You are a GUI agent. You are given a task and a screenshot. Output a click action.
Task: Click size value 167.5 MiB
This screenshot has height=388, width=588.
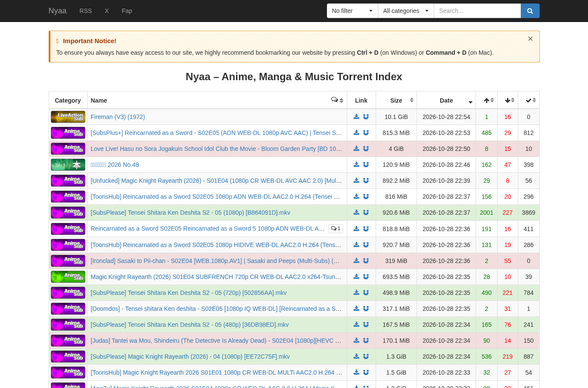click(x=396, y=325)
